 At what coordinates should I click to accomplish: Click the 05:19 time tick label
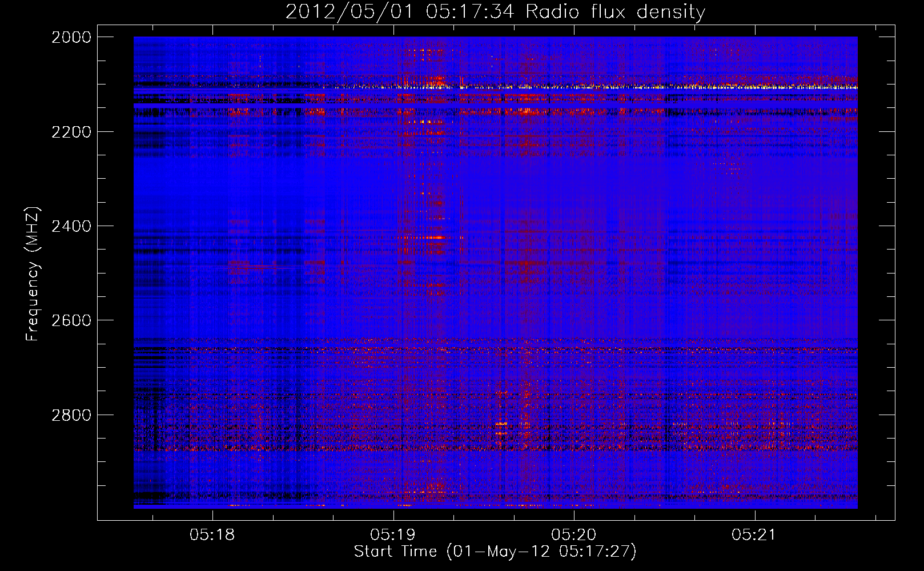[393, 534]
